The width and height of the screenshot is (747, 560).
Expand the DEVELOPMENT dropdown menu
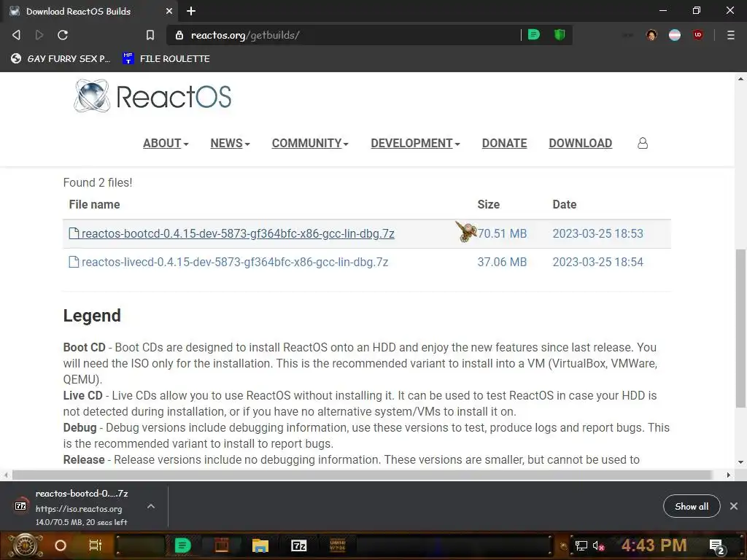click(x=415, y=143)
